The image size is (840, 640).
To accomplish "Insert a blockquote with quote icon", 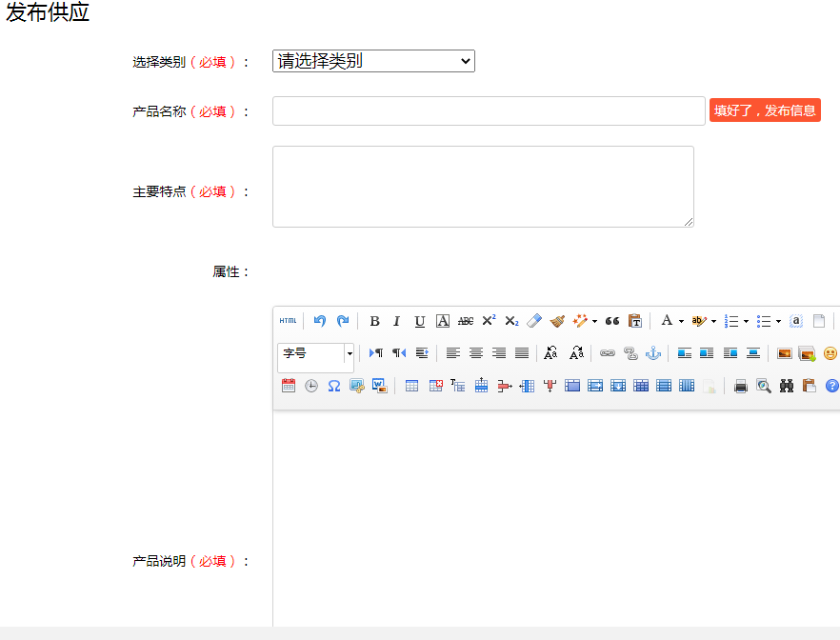I will [x=612, y=321].
